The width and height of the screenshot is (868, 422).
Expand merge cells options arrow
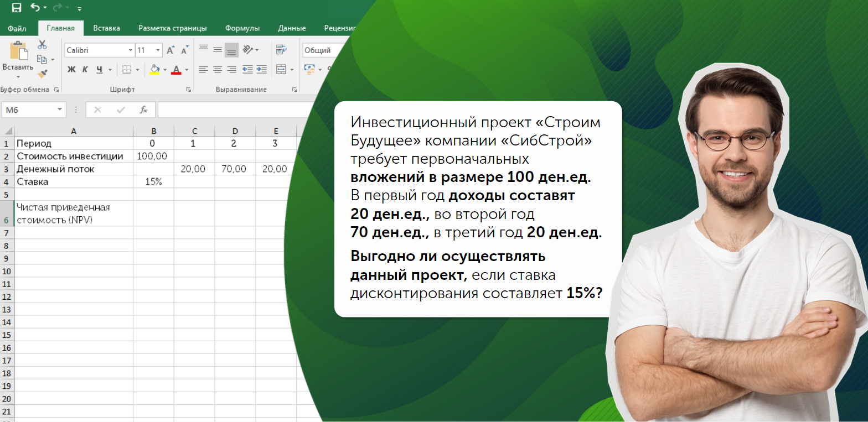[x=292, y=70]
